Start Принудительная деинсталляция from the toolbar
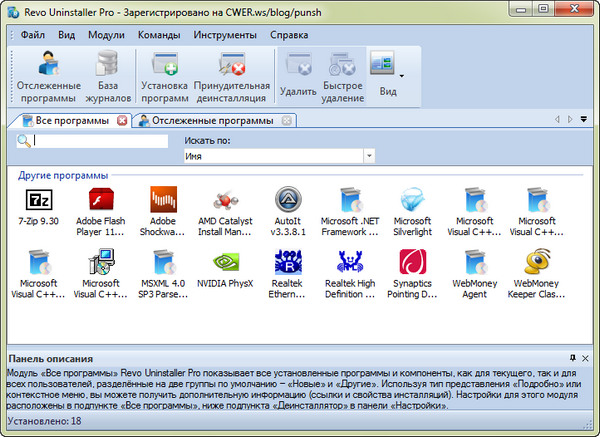Viewport: 600px width, 437px height. tap(231, 76)
